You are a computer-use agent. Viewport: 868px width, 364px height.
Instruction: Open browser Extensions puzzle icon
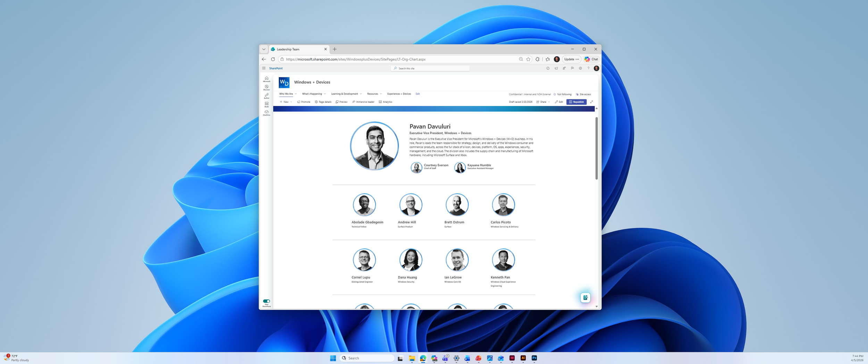537,59
